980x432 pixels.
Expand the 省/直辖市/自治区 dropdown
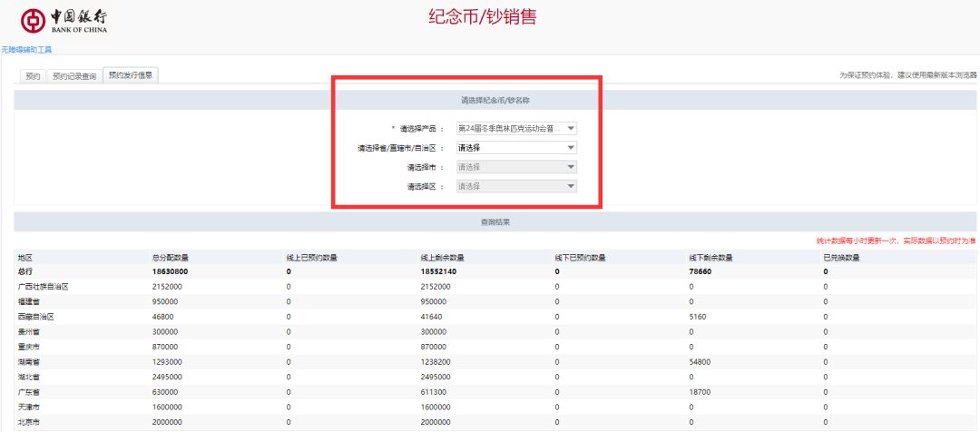(x=517, y=148)
